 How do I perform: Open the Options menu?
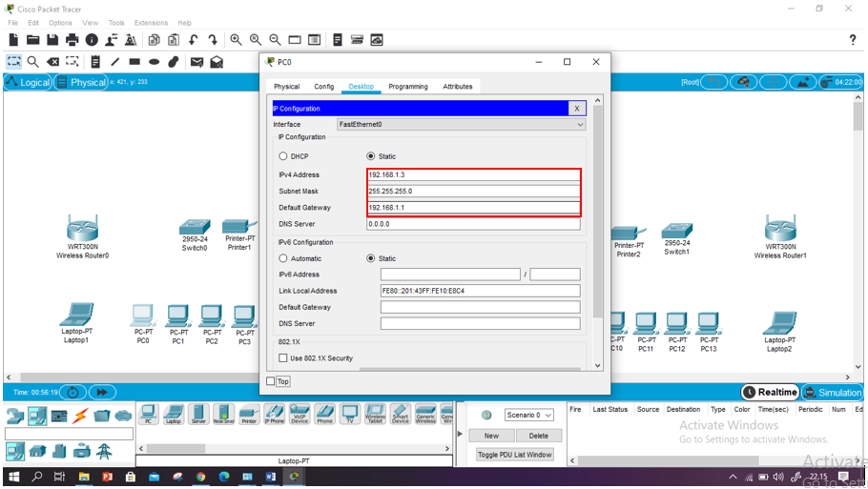60,23
